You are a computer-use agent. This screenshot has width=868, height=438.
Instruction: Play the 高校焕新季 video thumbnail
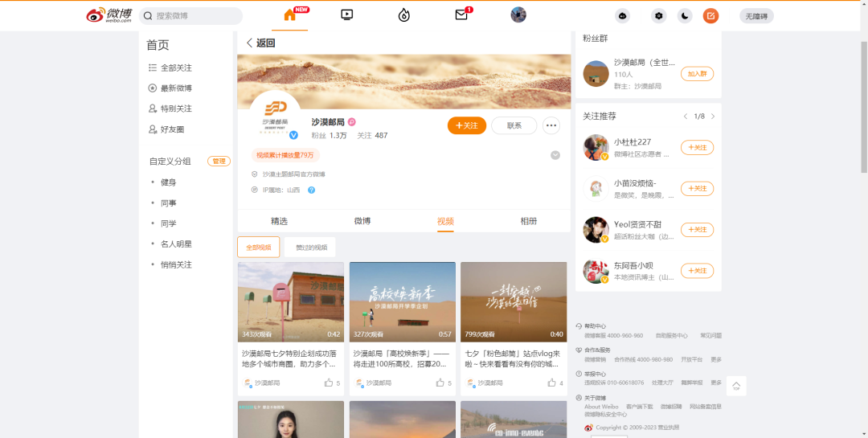403,302
